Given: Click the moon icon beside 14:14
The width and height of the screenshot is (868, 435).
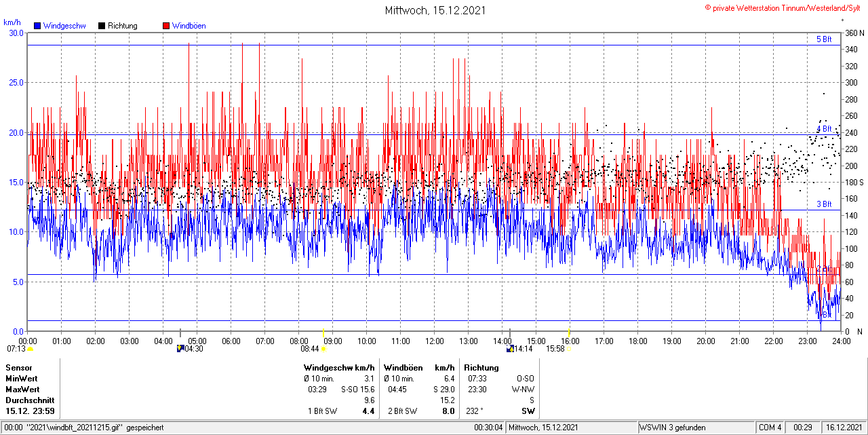Looking at the screenshot, I should [510, 349].
